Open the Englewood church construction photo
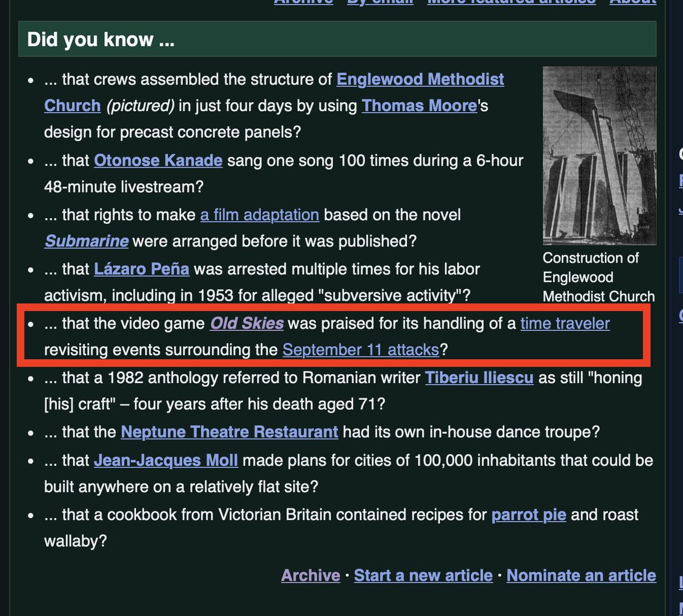Image resolution: width=683 pixels, height=616 pixels. 599,155
